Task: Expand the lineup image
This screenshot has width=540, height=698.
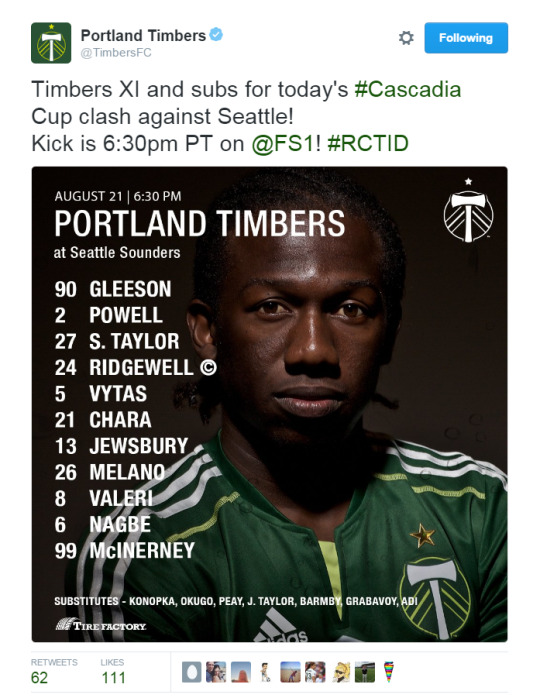Action: pos(269,404)
